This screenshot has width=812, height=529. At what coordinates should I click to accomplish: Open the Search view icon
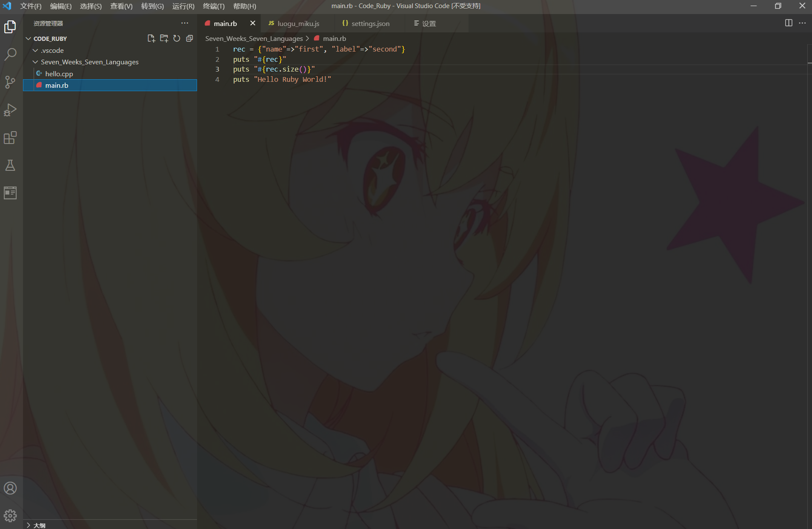(x=10, y=54)
